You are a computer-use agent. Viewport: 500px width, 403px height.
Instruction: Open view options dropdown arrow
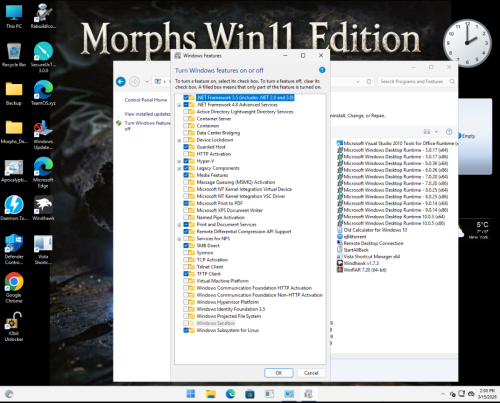pyautogui.click(x=436, y=132)
